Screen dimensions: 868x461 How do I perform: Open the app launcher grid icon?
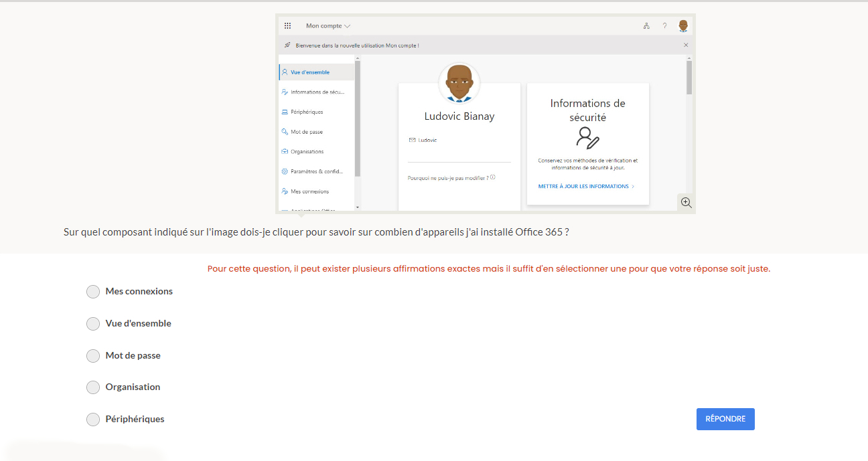[x=287, y=26]
